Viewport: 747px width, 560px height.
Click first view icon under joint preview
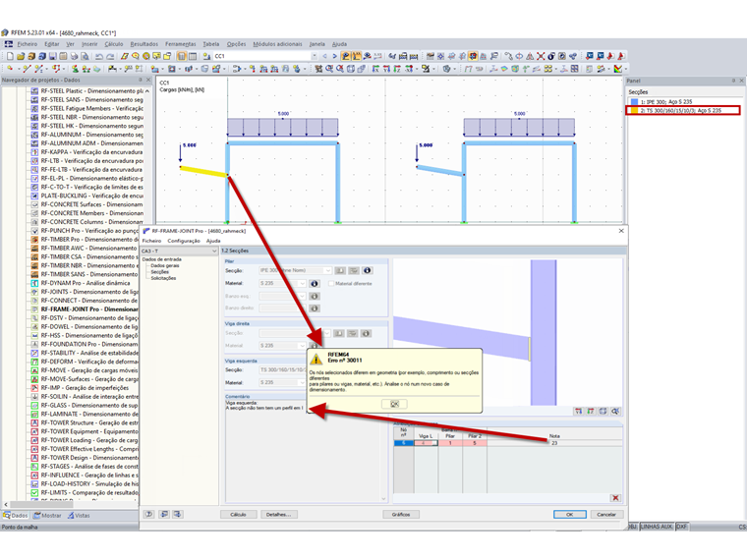click(x=578, y=411)
